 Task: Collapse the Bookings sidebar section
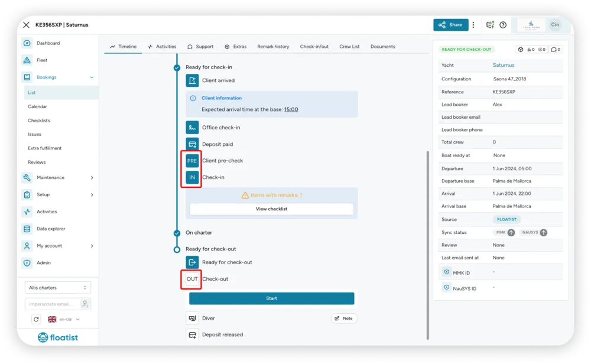pyautogui.click(x=58, y=77)
